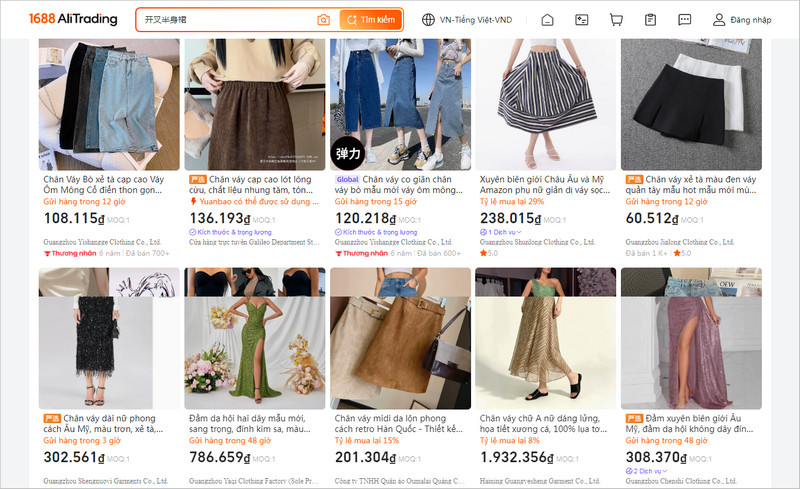Open Guangzhou Shunlong Clothing Co., Ltd. seller
Viewport: 800px width, 489px height.
pyautogui.click(x=537, y=242)
